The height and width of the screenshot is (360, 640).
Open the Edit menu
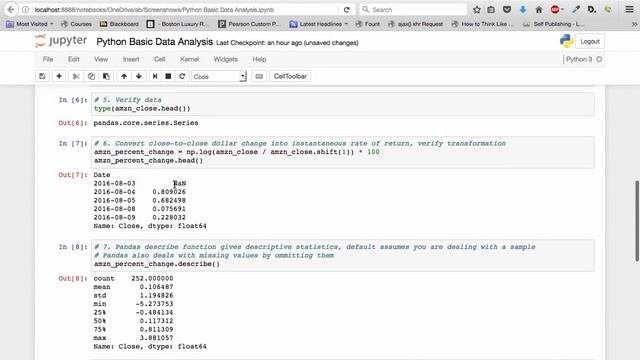(x=73, y=59)
